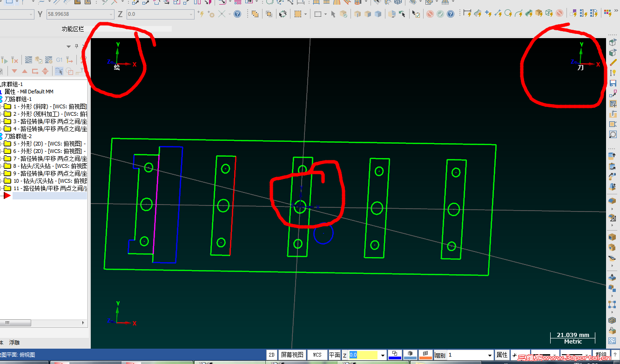
Task: Toggle the verify selection cursor-clipboard icon
Action: (417, 14)
